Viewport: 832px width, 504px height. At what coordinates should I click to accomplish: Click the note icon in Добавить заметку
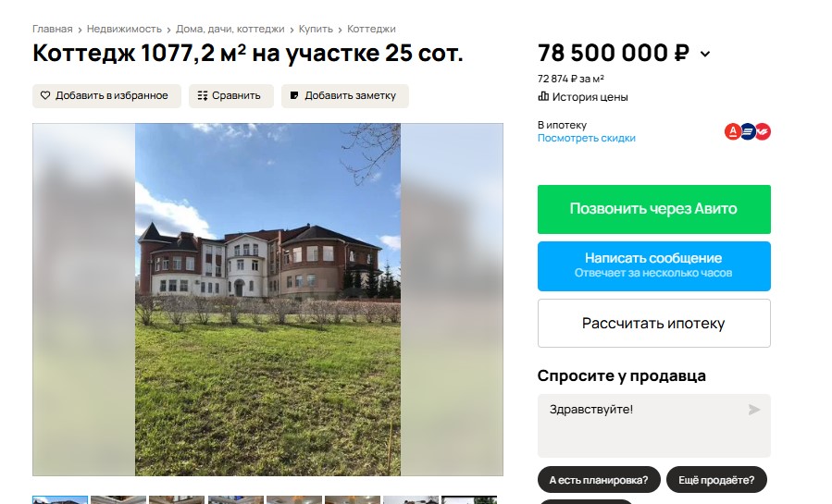coord(294,95)
